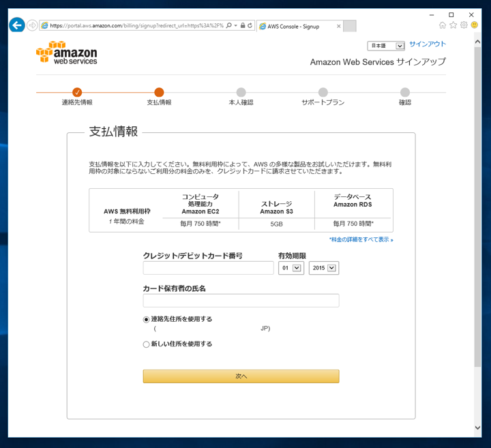Select 新しい住所を使用する radio button
Viewport: 491px width, 448px height.
[146, 344]
